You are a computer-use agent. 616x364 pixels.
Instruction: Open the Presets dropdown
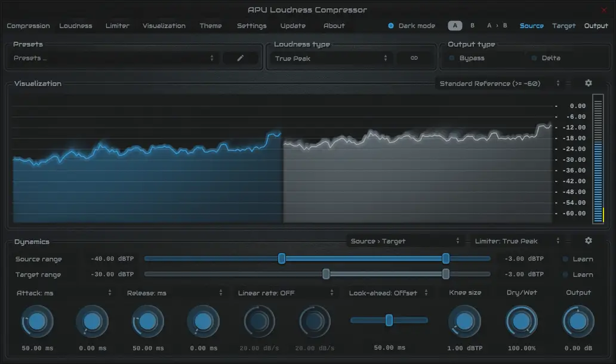tap(113, 58)
